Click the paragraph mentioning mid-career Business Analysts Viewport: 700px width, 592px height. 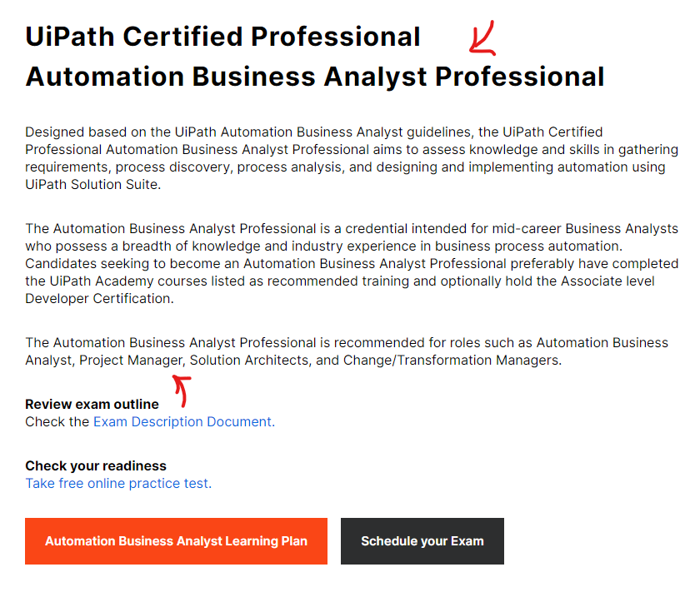pos(352,263)
